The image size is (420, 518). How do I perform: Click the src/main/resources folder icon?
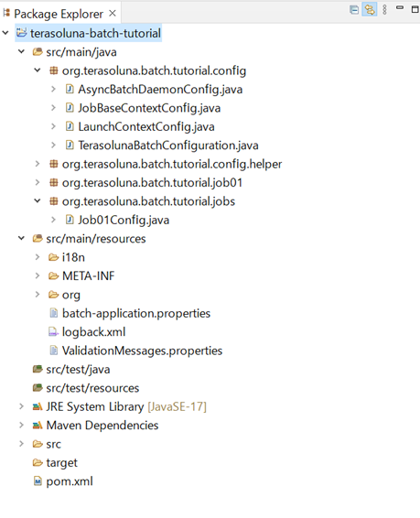click(38, 238)
